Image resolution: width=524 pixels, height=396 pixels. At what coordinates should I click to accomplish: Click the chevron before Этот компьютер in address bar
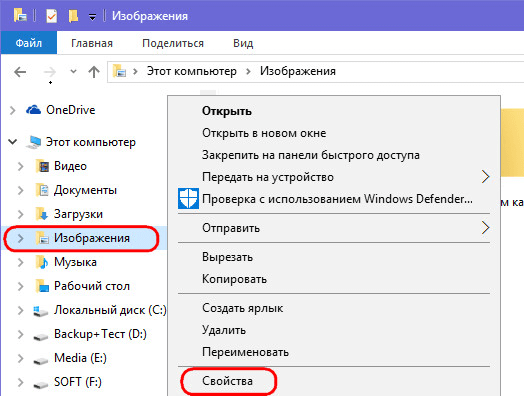coord(135,71)
